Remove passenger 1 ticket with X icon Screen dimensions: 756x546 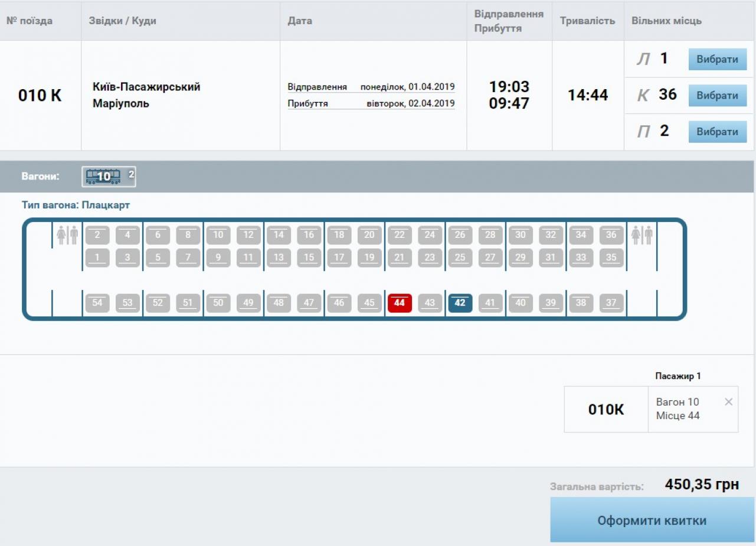[x=728, y=402]
